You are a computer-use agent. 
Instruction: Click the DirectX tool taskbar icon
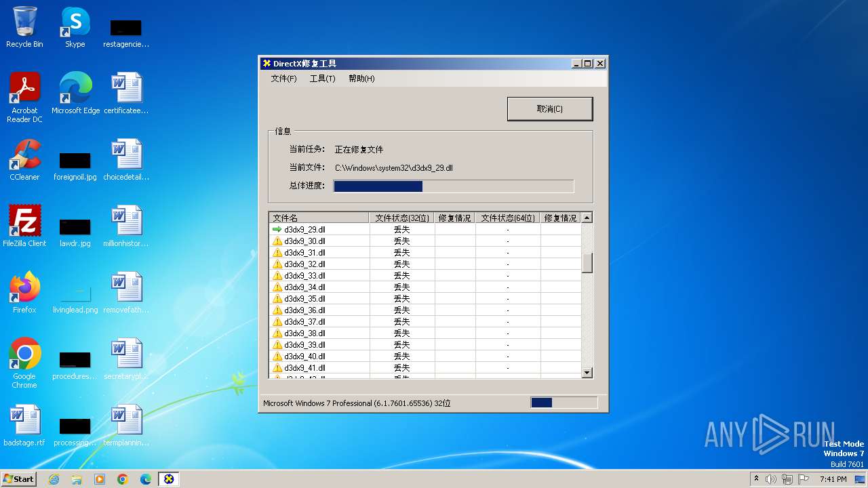click(169, 479)
